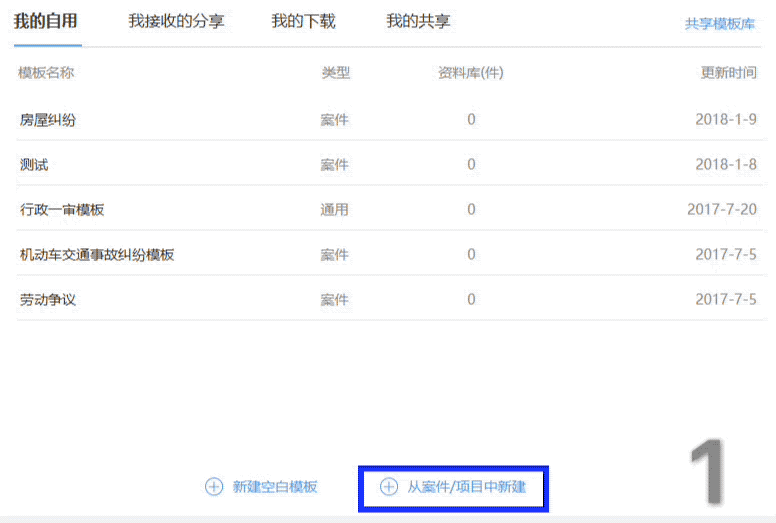Click the 0 count in 行政一审模板 row

click(471, 209)
